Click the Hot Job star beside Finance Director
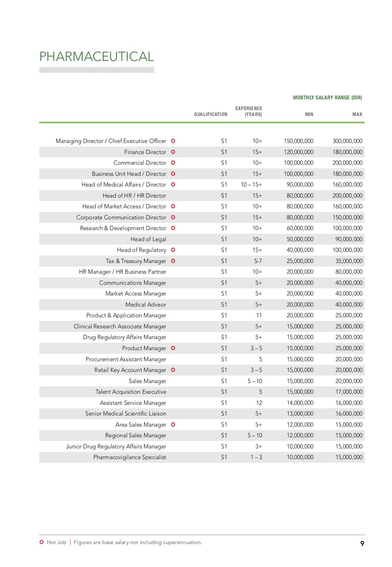The height and width of the screenshot is (567, 392). [x=173, y=152]
